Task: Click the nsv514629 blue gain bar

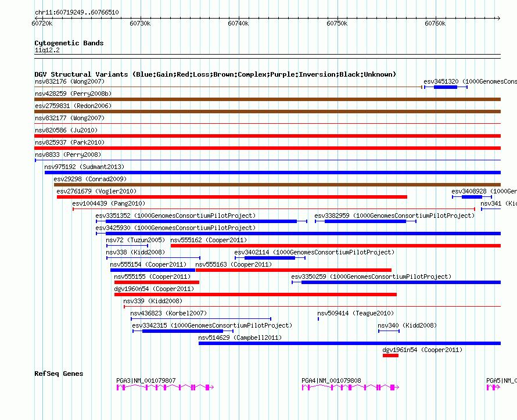Action: (350, 343)
